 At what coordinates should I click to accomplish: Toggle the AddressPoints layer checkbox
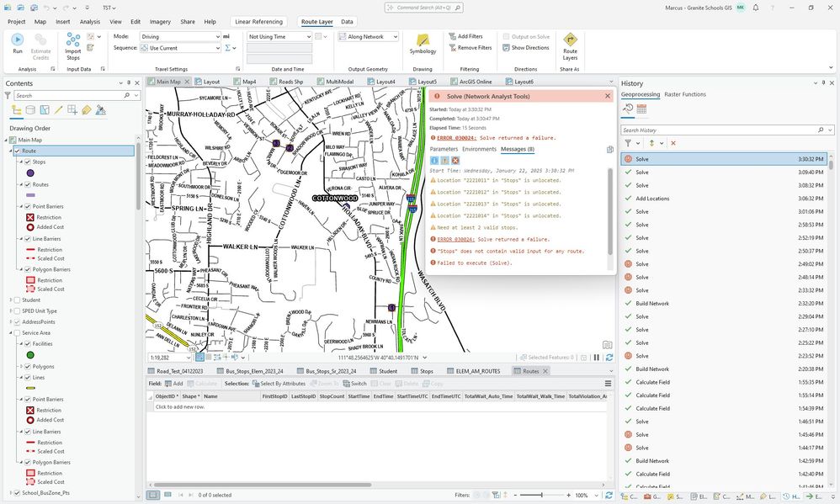pos(17,322)
